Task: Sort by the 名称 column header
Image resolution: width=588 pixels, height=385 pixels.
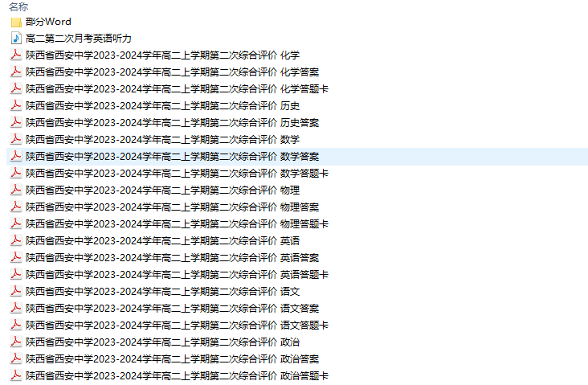Action: point(18,6)
